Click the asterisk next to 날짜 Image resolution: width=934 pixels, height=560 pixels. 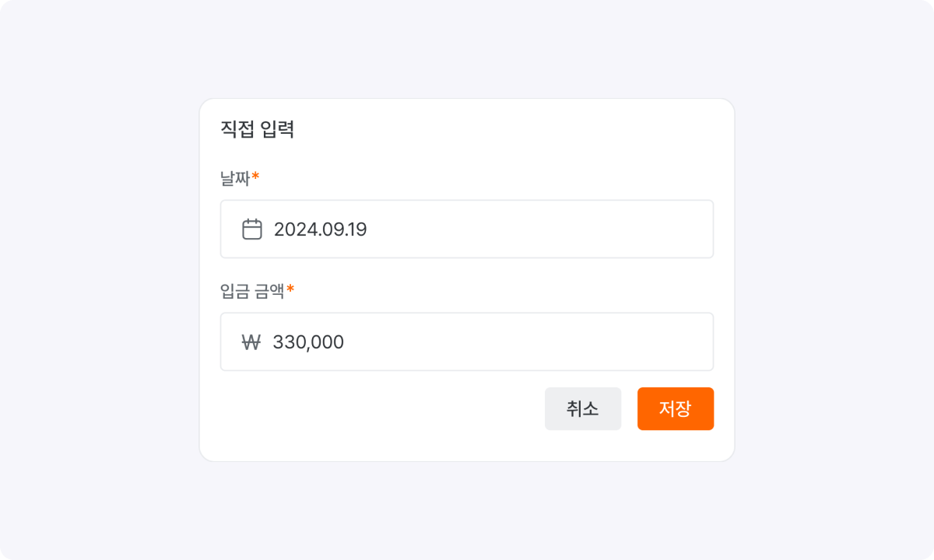click(x=255, y=175)
